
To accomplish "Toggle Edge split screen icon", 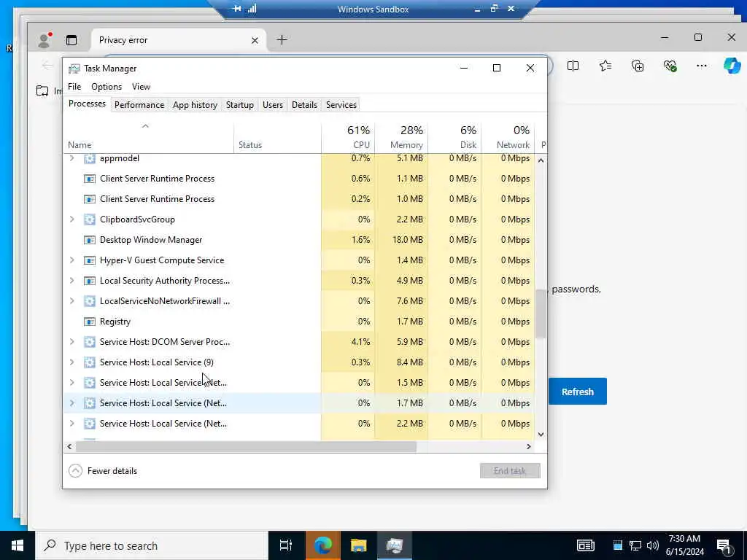I will pos(573,66).
